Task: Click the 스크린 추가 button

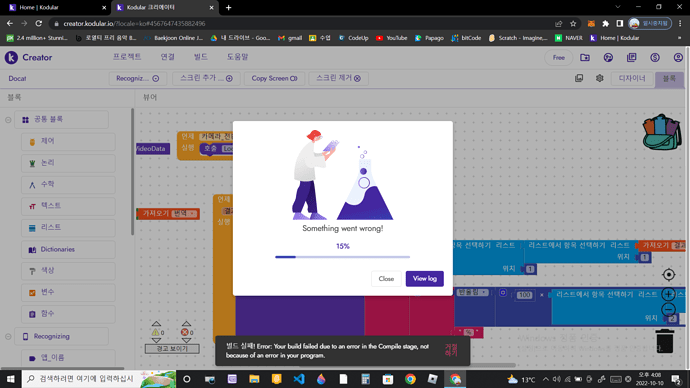Action: [206, 78]
